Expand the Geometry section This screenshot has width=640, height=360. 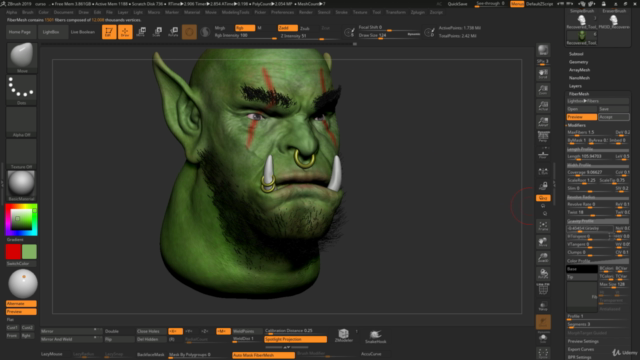coord(579,62)
